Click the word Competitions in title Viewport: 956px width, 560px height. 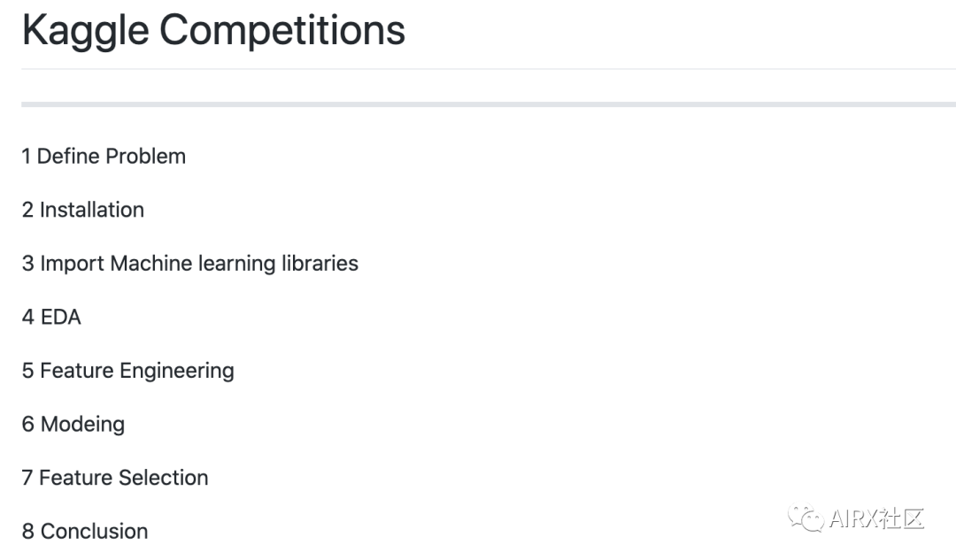(282, 30)
